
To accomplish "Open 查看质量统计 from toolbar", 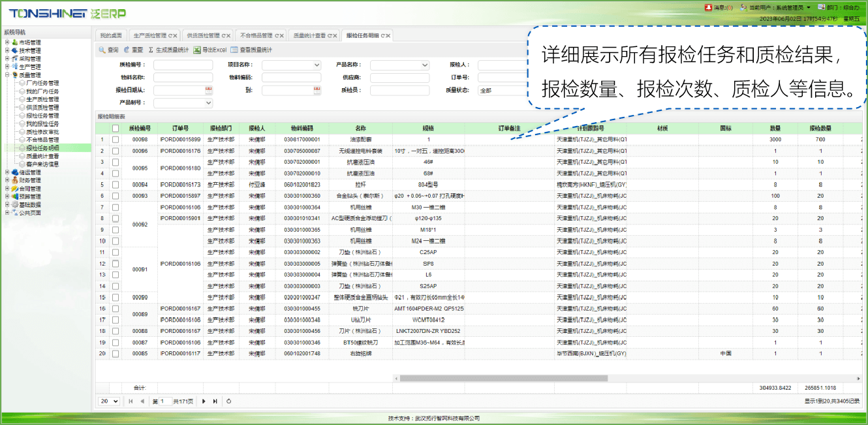I will pos(234,50).
